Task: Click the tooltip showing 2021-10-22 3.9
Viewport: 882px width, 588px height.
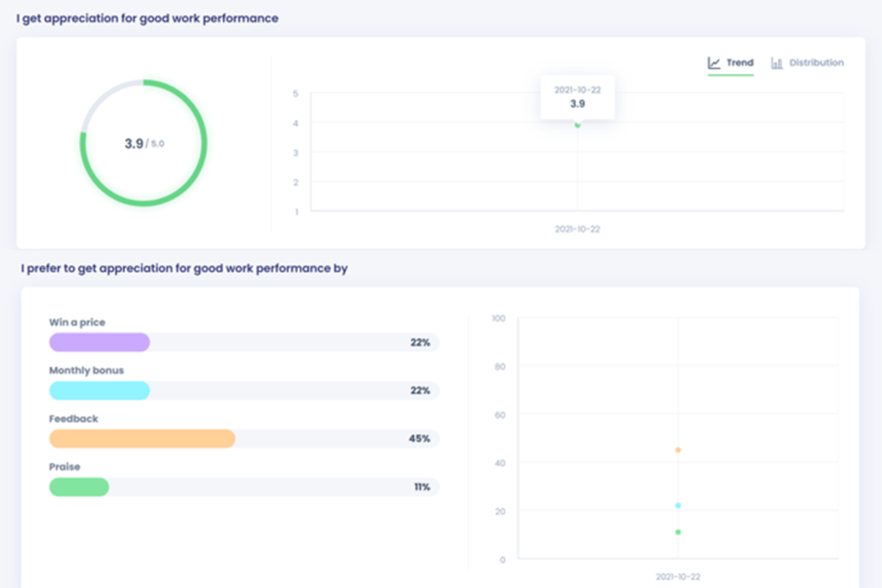Action: 577,97
